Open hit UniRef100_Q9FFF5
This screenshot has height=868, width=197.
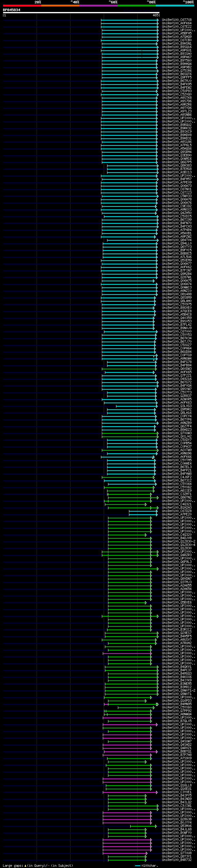pyautogui.click(x=176, y=78)
